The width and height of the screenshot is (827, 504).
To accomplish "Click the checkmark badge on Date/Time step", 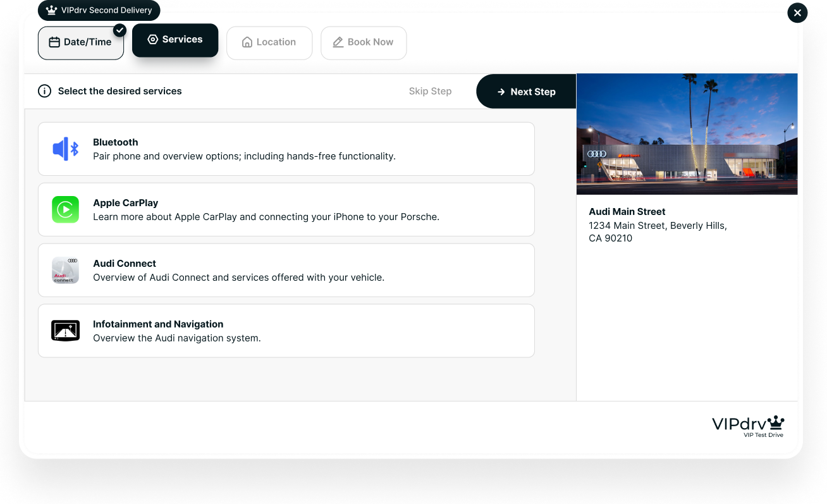I will 119,30.
